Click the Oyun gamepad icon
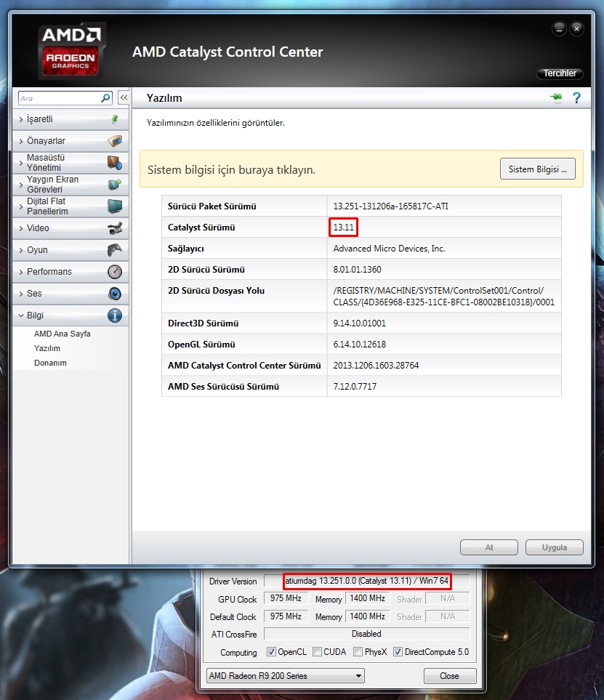604x700 pixels. (x=115, y=249)
